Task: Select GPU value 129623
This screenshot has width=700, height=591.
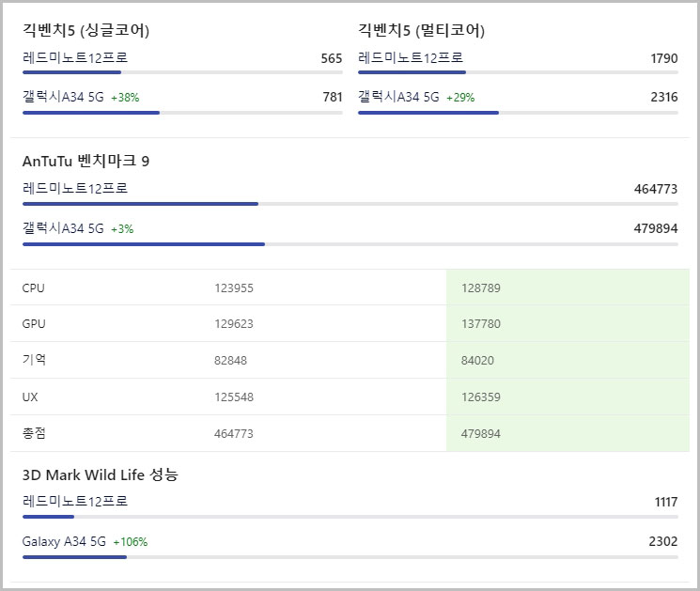Action: point(234,324)
